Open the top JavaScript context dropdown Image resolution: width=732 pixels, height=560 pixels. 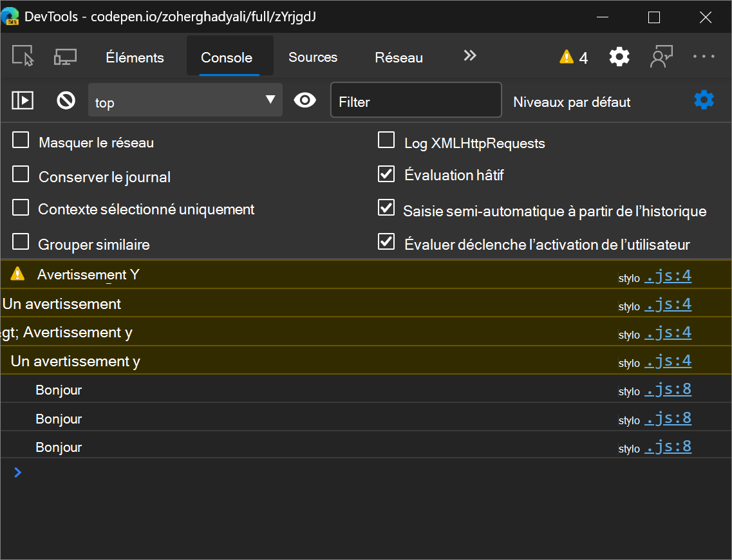(x=185, y=100)
